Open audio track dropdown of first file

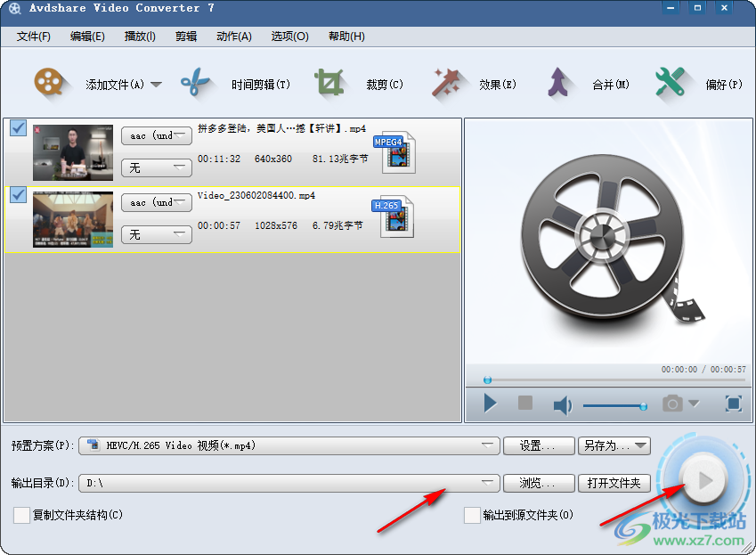(x=157, y=136)
